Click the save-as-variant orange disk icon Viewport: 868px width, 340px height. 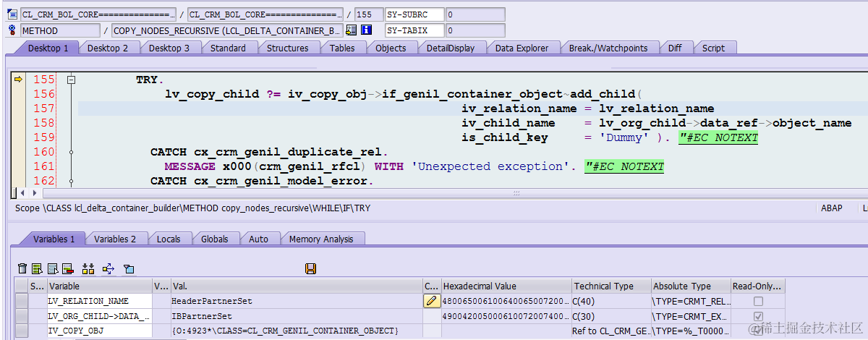click(310, 269)
